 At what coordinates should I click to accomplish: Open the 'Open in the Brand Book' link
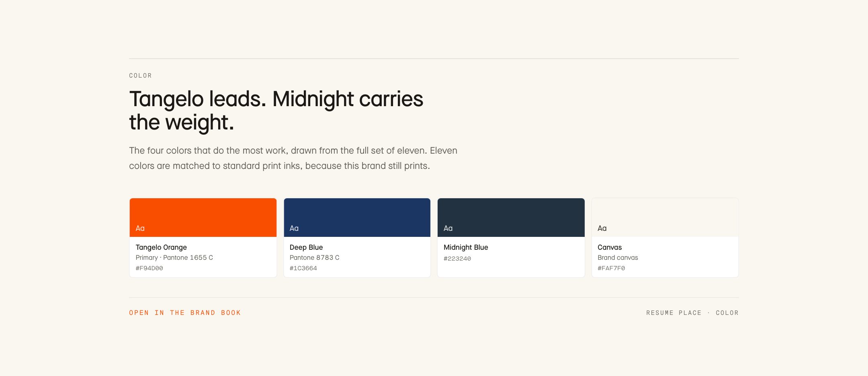pyautogui.click(x=185, y=313)
